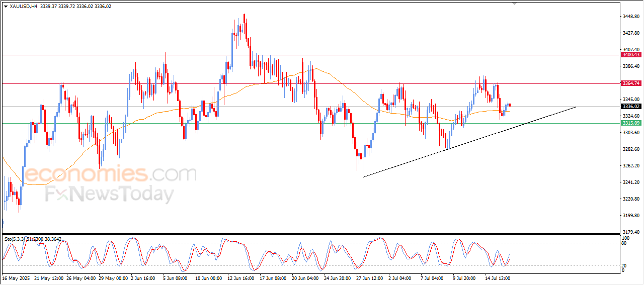Click the 3282.60 price axis label
This screenshot has width=644, height=285.
[x=631, y=149]
